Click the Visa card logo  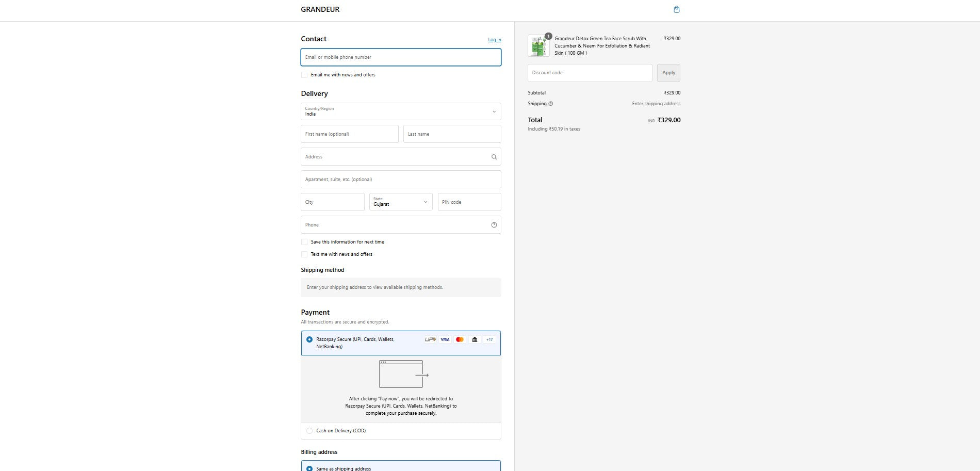445,339
